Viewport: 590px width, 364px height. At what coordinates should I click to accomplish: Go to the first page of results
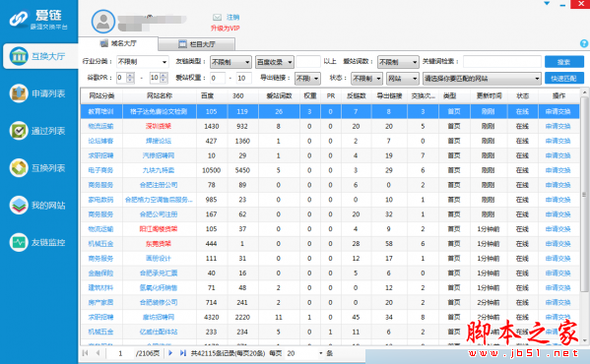click(86, 353)
